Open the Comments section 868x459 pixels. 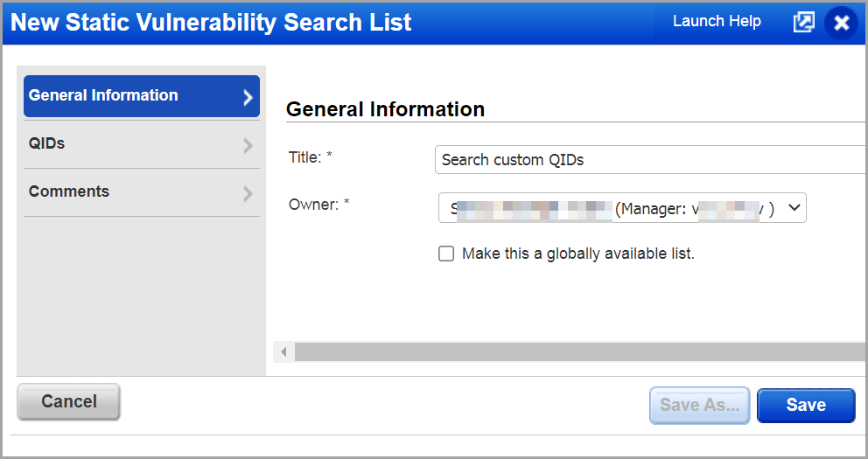point(69,191)
